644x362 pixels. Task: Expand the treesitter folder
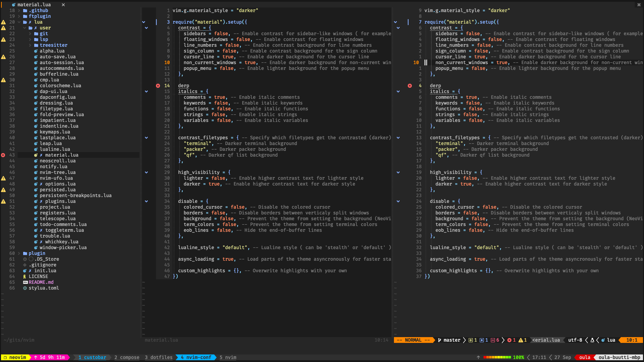point(30,45)
